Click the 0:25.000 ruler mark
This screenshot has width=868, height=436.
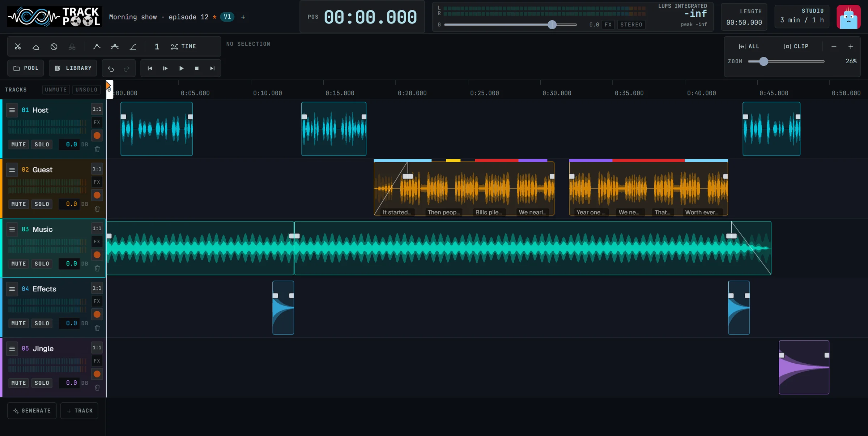[484, 93]
